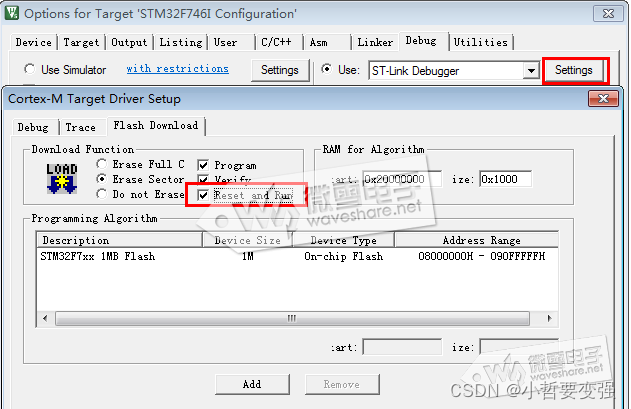Click the Keil icon in the Options title bar
This screenshot has width=631, height=409.
point(12,13)
